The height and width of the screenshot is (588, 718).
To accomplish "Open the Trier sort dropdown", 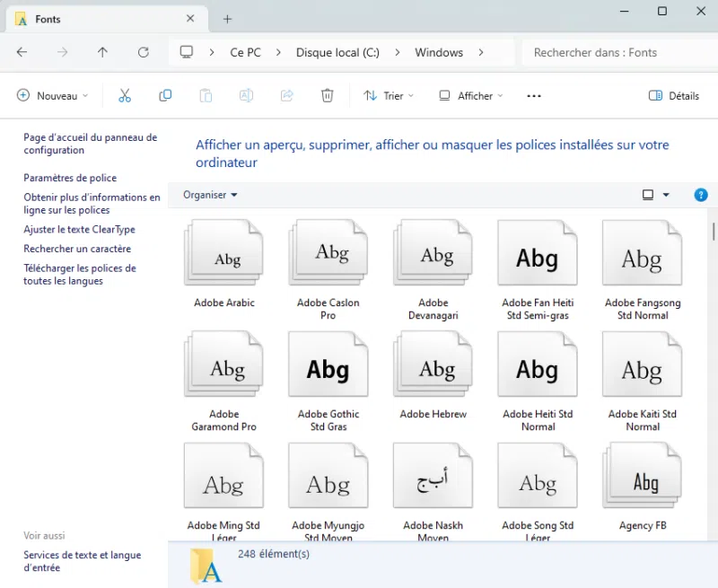I will click(x=388, y=95).
